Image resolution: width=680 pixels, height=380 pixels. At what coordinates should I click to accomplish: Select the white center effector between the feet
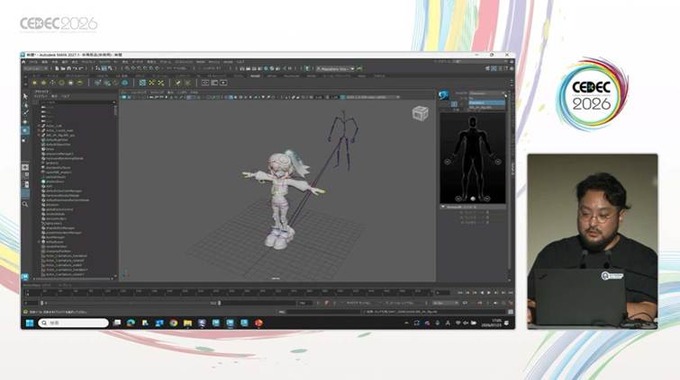click(473, 199)
